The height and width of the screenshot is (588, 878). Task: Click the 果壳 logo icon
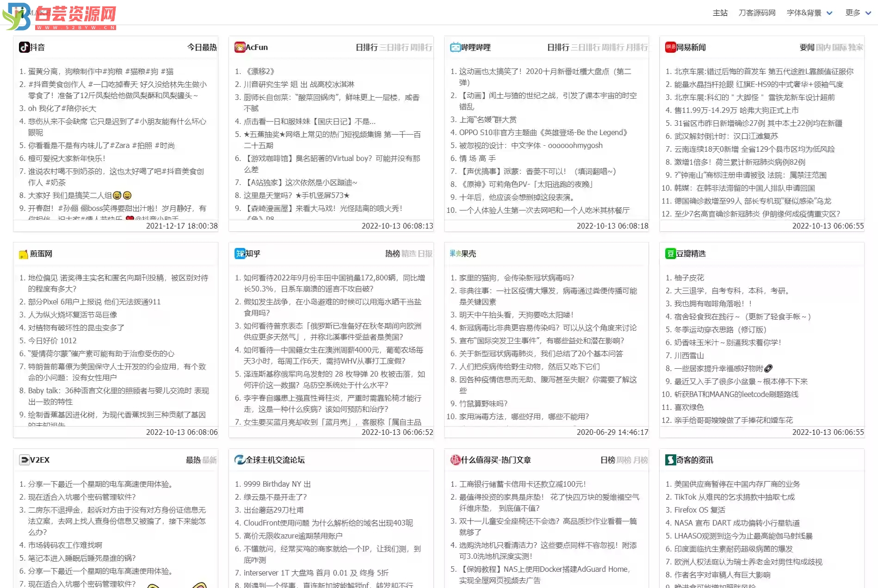point(455,254)
